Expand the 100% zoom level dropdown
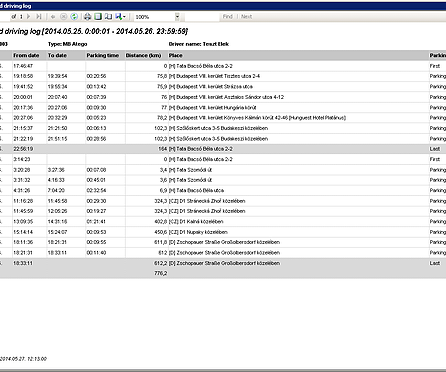The width and height of the screenshot is (446, 372). 177,17
